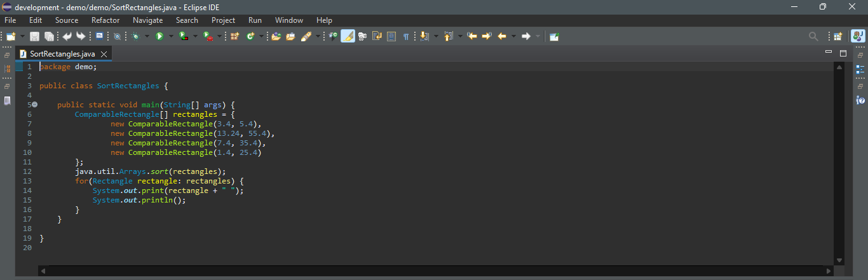
Task: Jump to Next Annotation with the down-arrow icon
Action: (x=423, y=36)
